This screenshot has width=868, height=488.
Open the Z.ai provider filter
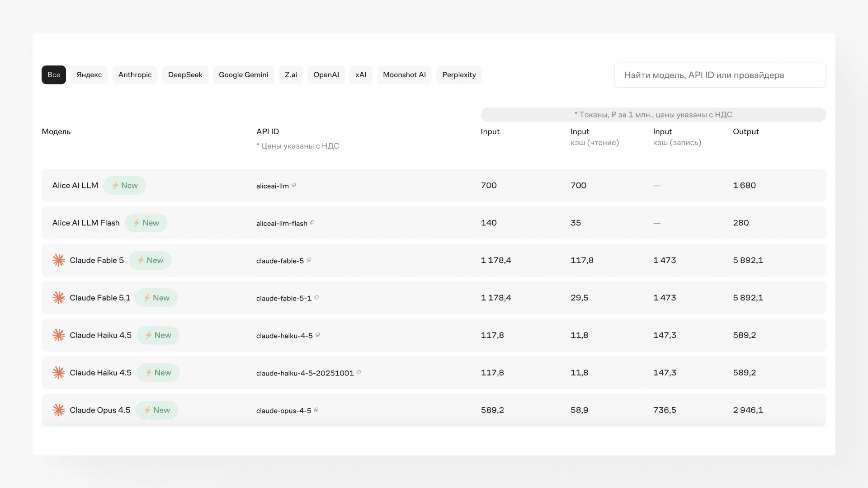pyautogui.click(x=291, y=75)
